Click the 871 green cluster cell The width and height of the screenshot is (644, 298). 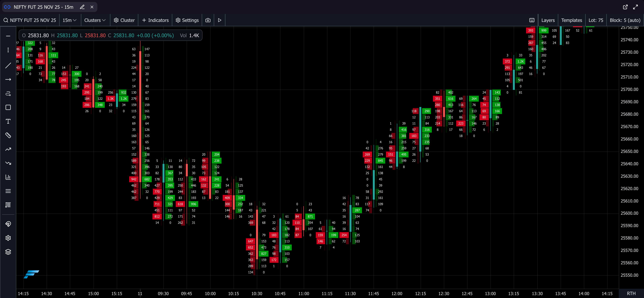310,217
